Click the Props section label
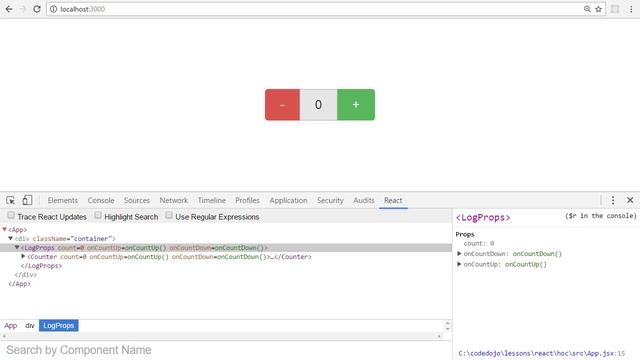 (465, 234)
